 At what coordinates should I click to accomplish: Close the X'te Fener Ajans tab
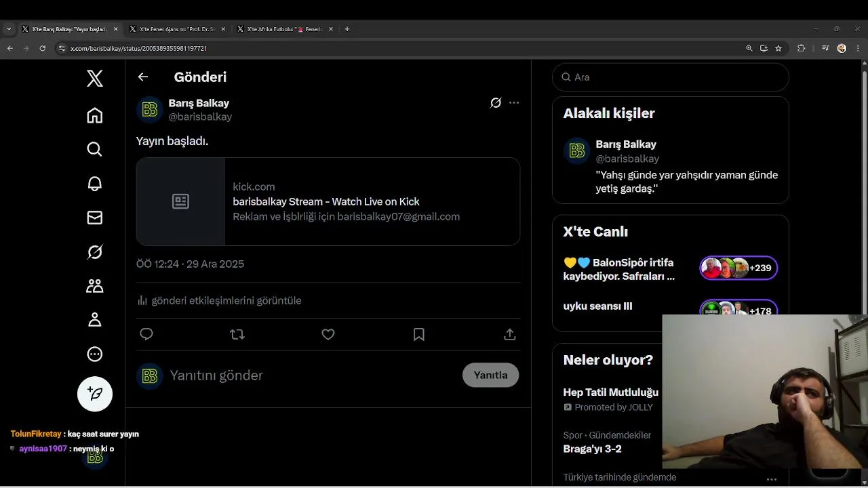pyautogui.click(x=223, y=29)
